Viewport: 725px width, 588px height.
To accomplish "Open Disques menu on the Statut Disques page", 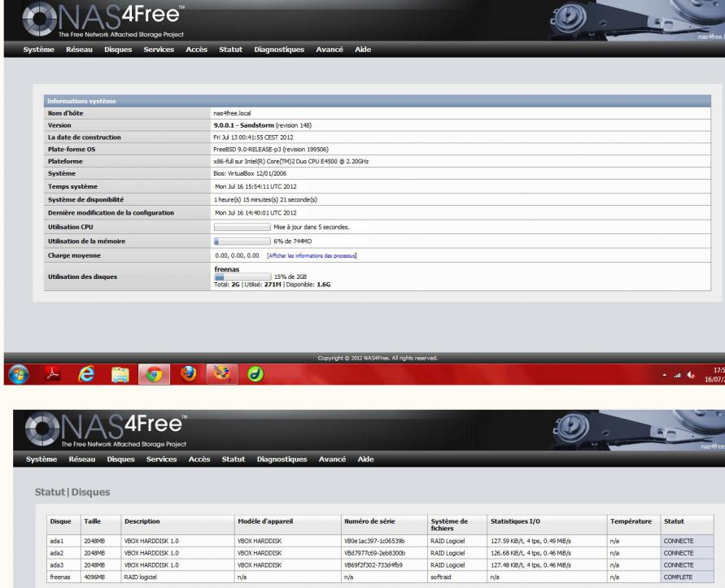I will 120,459.
